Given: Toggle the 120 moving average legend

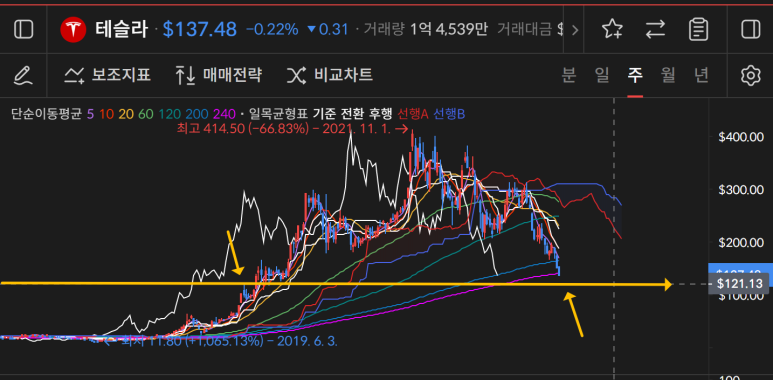Looking at the screenshot, I should [x=169, y=114].
